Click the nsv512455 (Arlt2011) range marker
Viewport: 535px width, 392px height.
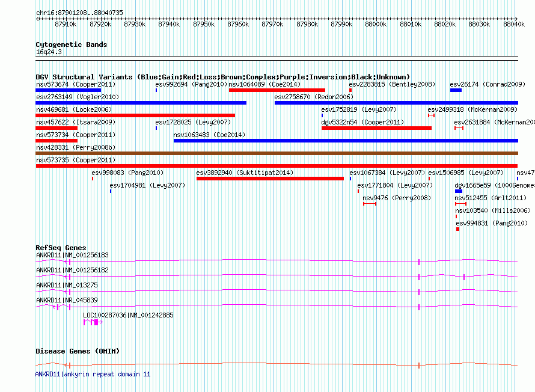click(x=460, y=204)
